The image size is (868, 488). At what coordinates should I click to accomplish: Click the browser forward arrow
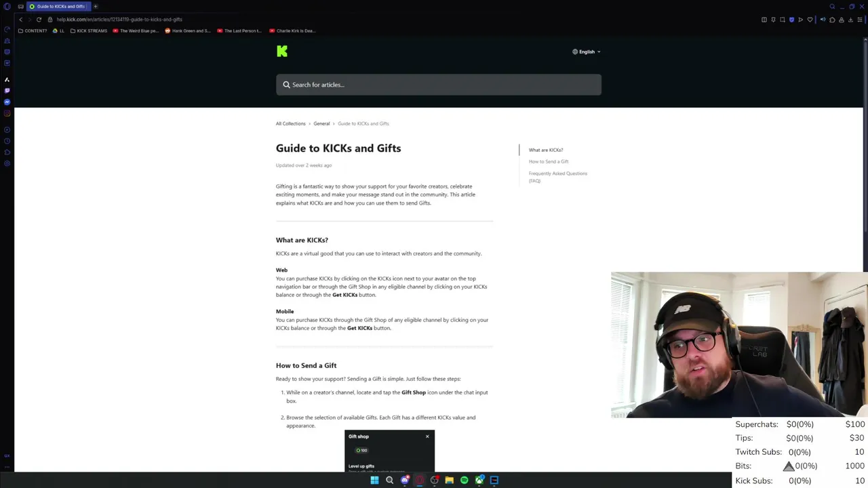pyautogui.click(x=29, y=19)
